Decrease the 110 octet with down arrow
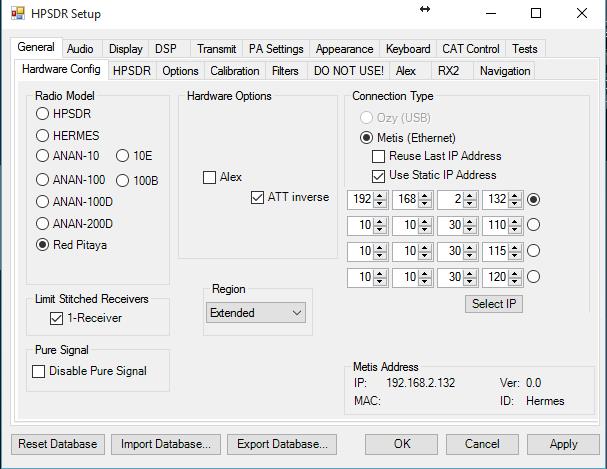 (515, 229)
